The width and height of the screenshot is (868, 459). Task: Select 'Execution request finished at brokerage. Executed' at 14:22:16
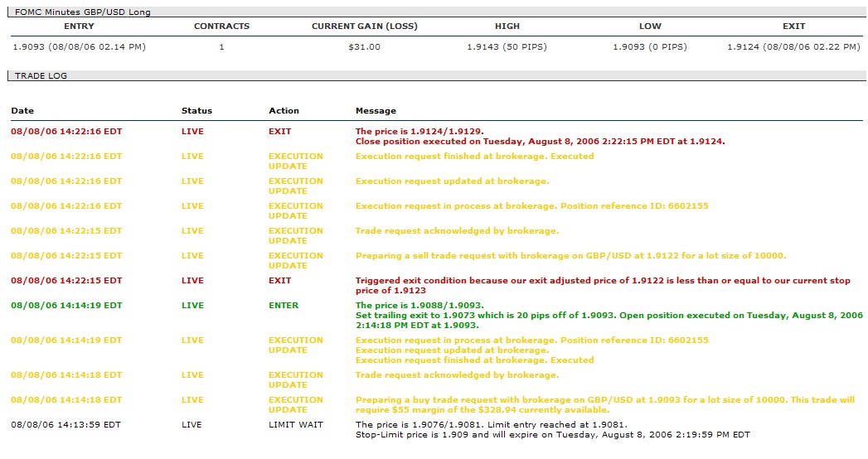pos(474,157)
